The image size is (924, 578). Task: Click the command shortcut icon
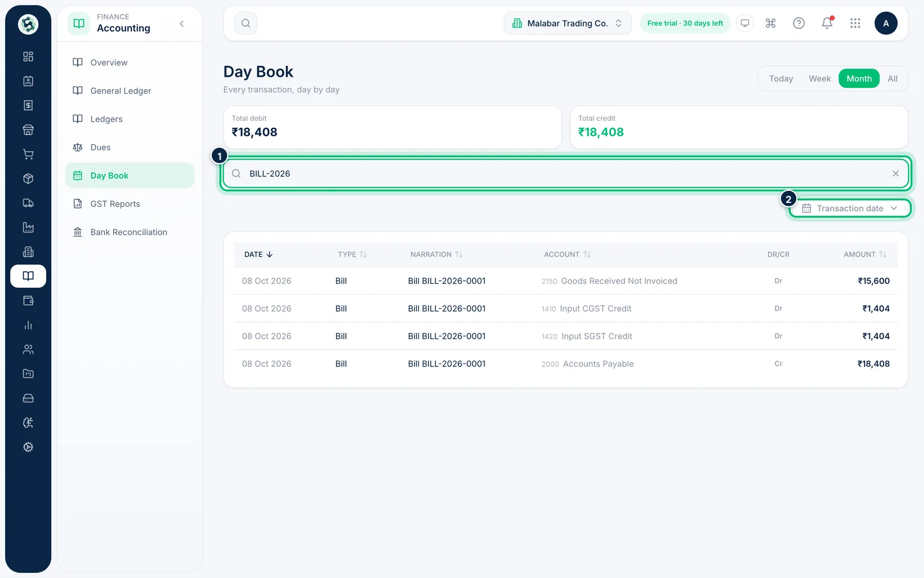[770, 23]
